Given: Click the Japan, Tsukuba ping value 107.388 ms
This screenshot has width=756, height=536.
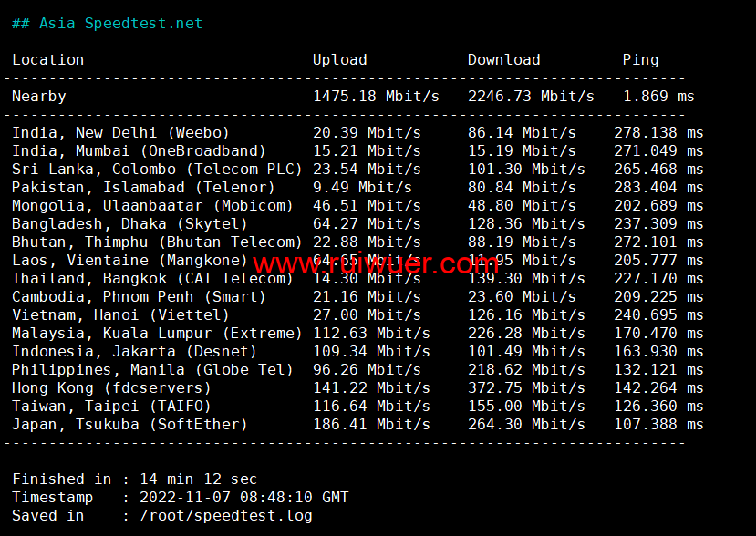Looking at the screenshot, I should 658,425.
